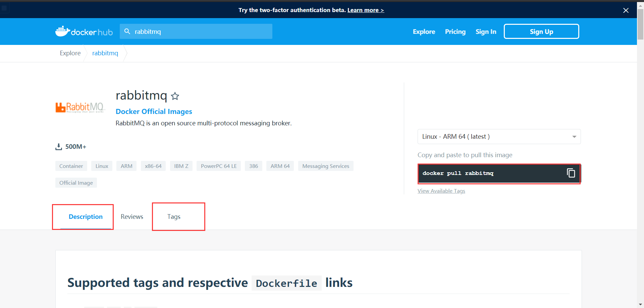Click the Messaging Services chip
The image size is (644, 308).
[326, 166]
